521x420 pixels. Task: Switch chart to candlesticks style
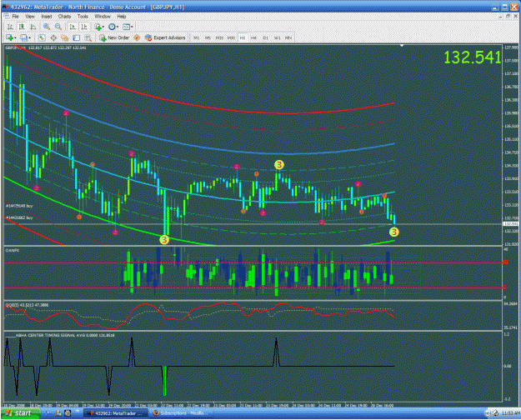(x=22, y=27)
